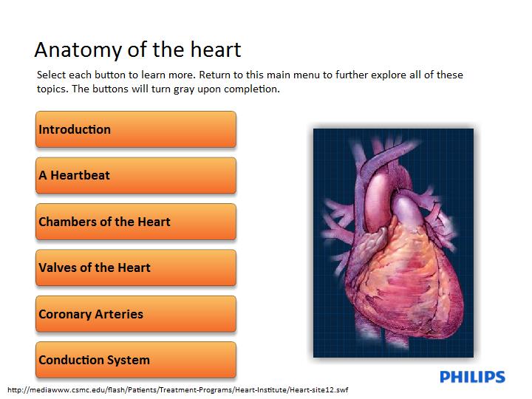Open Chambers of the Heart section
Viewport: 532px width, 399px height.
pos(136,222)
